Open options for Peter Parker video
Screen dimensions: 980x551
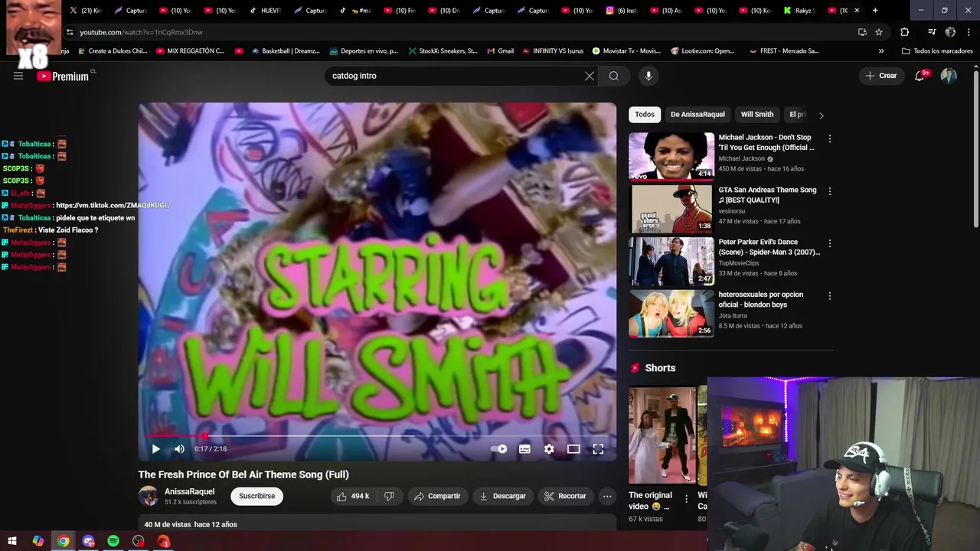829,243
